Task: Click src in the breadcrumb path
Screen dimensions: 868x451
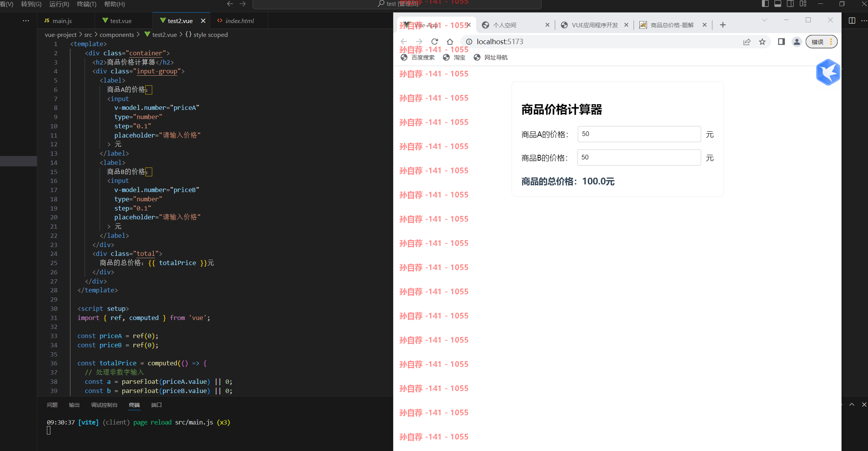Action: (88, 35)
